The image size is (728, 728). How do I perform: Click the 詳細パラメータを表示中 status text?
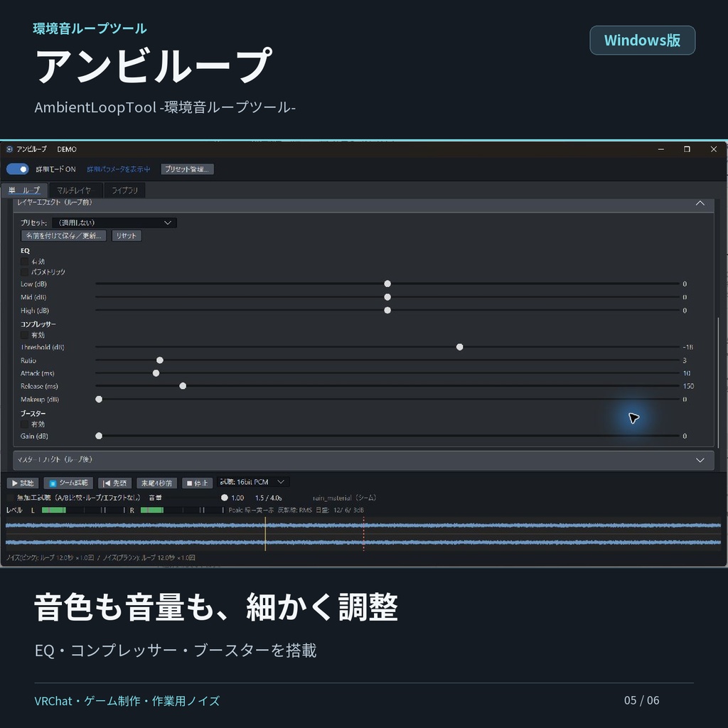[119, 169]
